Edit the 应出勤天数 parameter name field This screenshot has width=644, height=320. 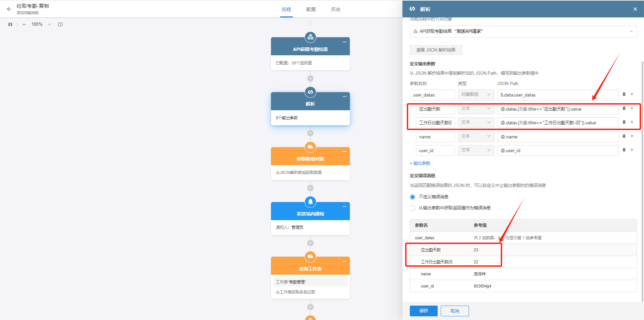435,109
